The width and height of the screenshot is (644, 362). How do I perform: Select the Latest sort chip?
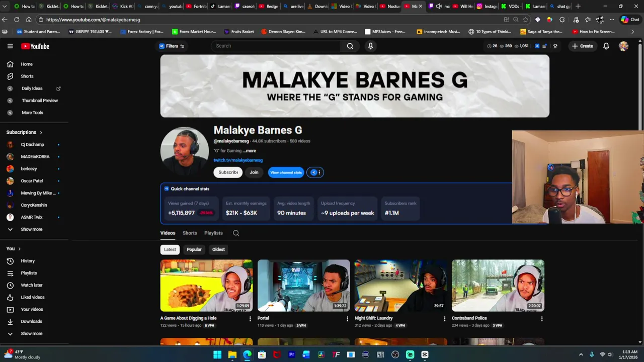[170, 249]
